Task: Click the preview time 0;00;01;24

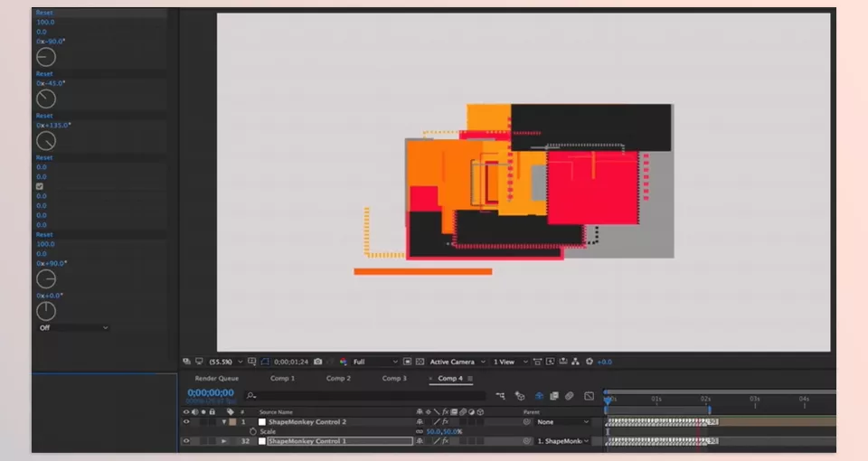Action: [291, 362]
